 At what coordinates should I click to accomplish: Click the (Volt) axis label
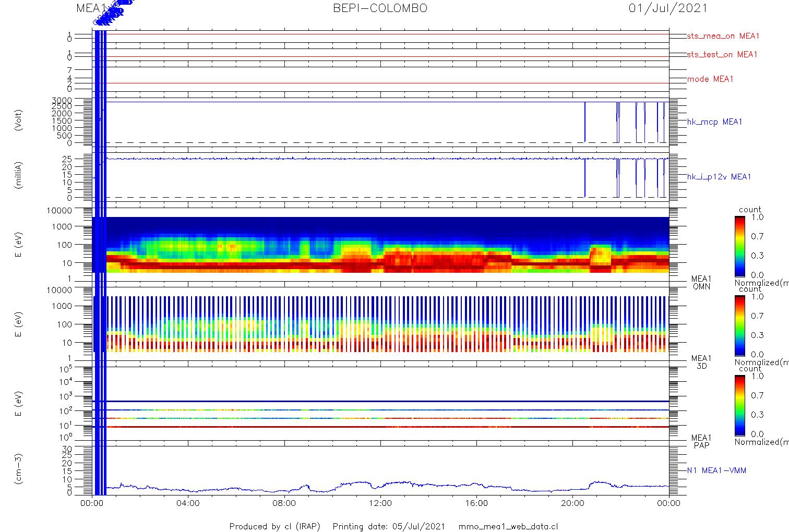[x=19, y=120]
